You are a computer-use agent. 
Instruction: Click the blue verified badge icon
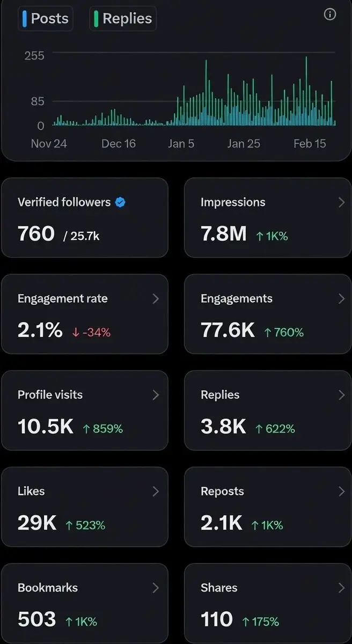(x=121, y=202)
